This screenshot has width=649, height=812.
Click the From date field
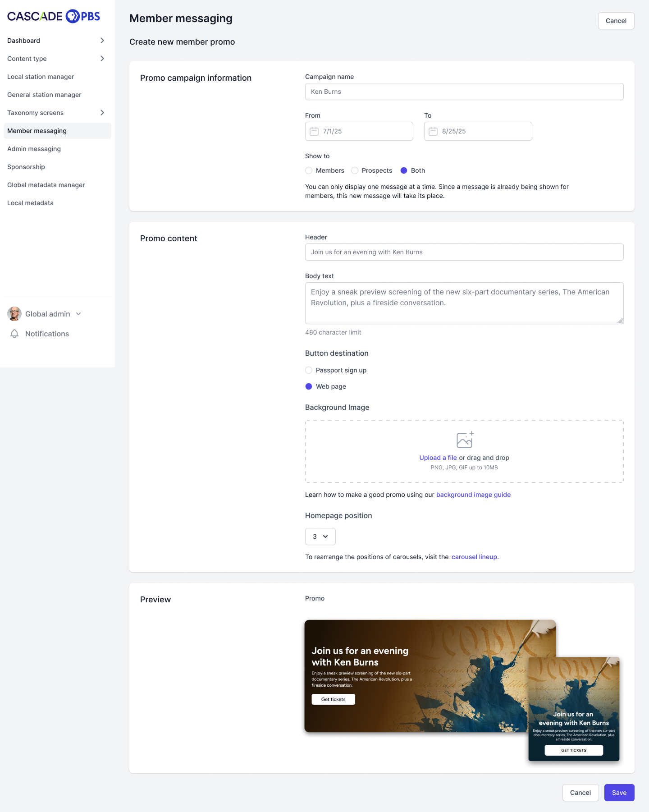pos(359,131)
